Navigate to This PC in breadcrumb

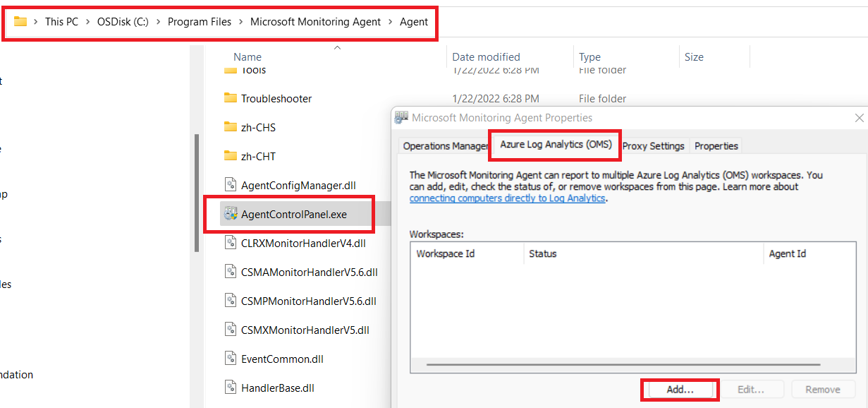pos(61,22)
